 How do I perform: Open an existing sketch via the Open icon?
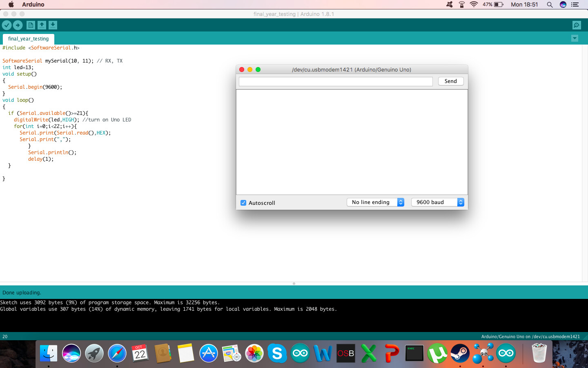click(x=42, y=25)
